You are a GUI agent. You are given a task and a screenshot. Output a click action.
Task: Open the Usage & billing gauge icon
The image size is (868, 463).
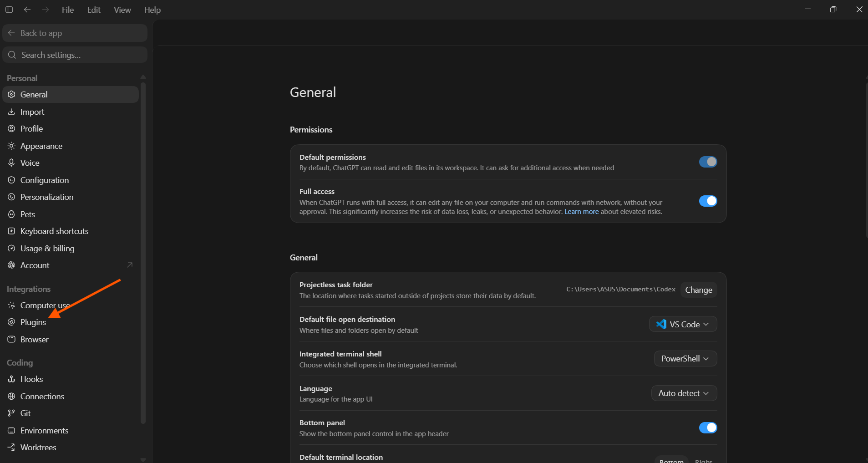click(12, 248)
